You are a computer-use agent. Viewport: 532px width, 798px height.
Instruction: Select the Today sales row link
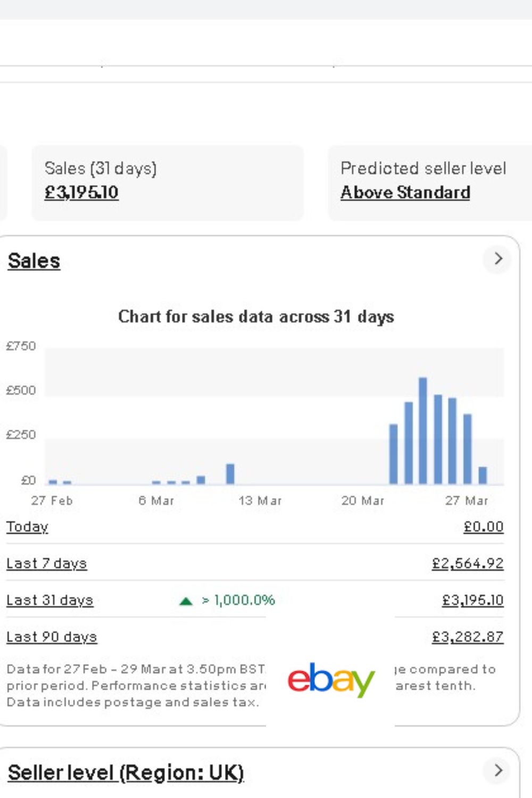(x=27, y=527)
